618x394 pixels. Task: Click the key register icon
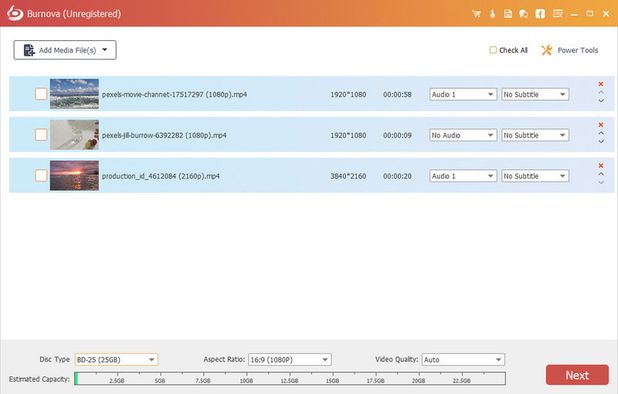[492, 14]
